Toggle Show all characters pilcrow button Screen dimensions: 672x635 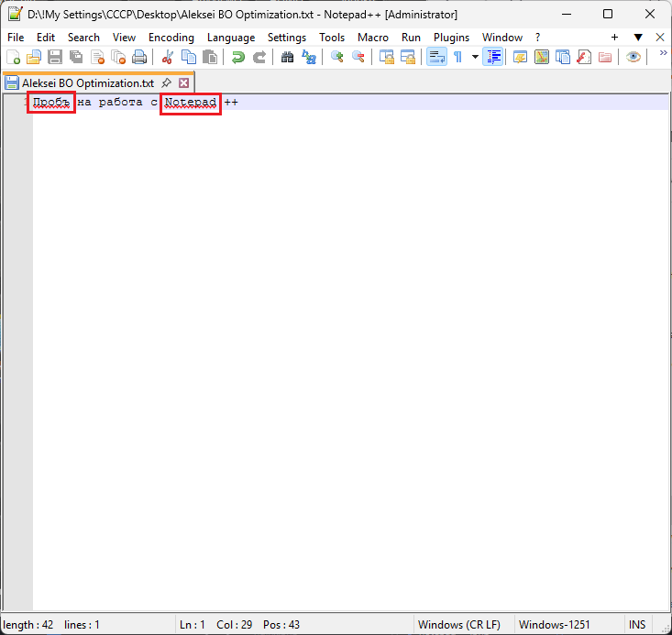coord(457,57)
